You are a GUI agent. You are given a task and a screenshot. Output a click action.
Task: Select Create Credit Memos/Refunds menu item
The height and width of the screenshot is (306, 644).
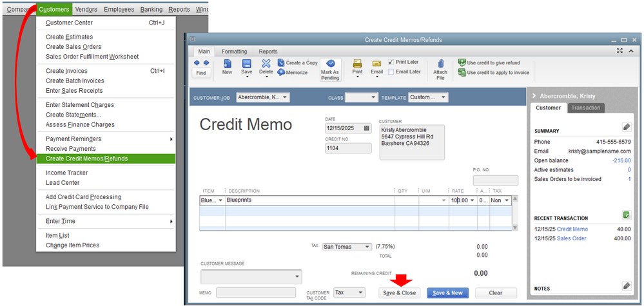[x=106, y=158]
